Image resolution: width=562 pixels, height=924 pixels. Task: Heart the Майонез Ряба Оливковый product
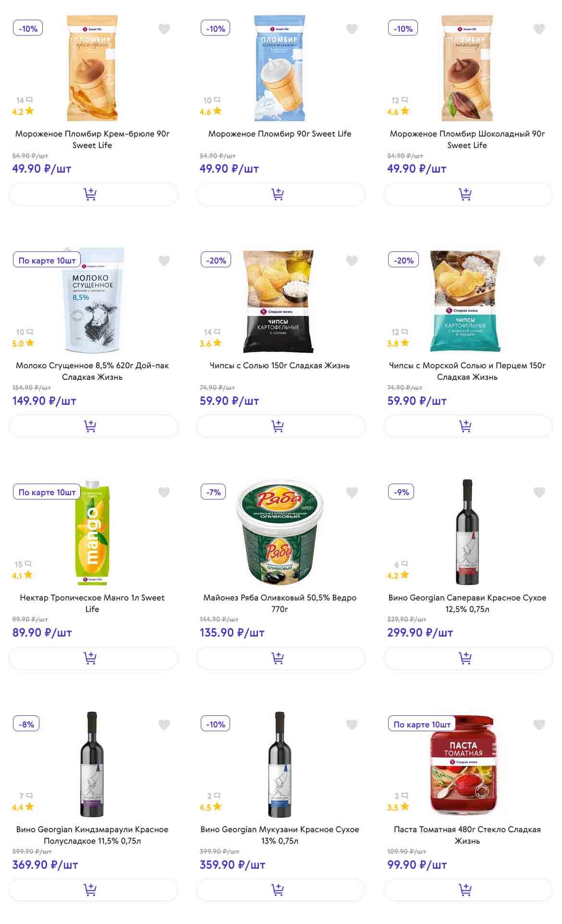click(352, 492)
